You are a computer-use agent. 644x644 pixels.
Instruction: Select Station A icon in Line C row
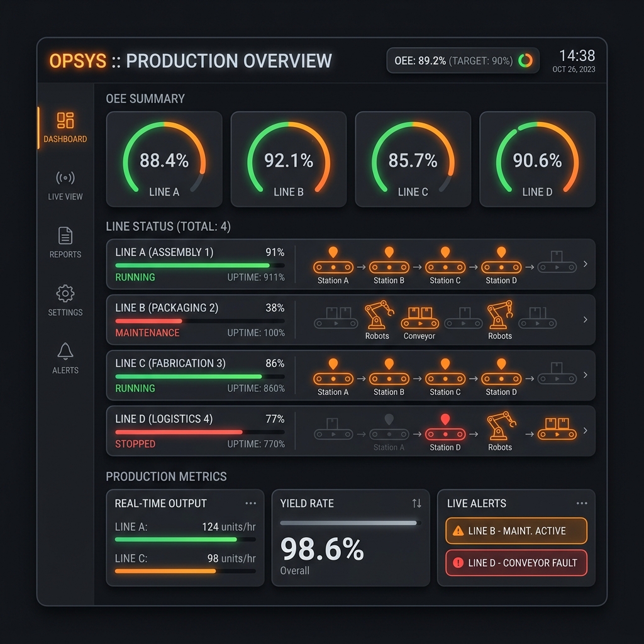click(333, 372)
